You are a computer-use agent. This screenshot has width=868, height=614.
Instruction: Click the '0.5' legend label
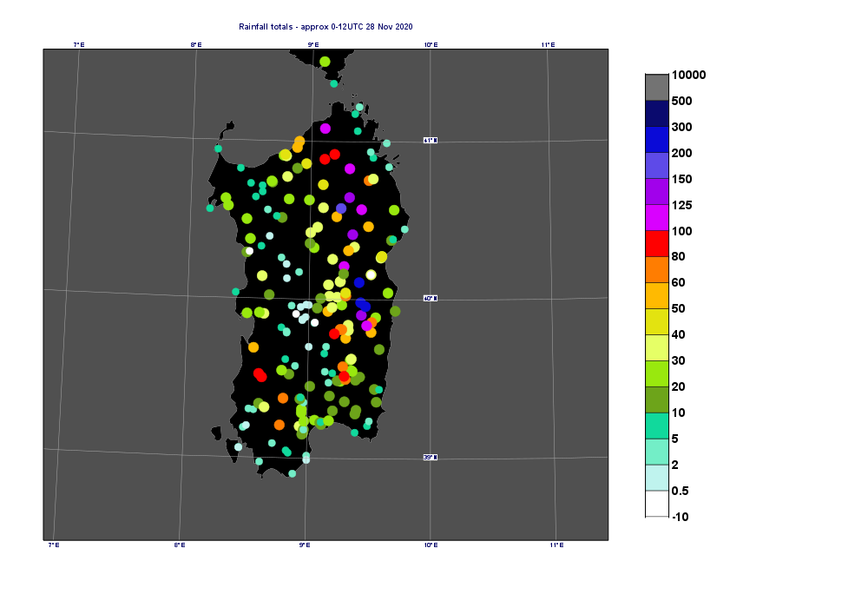680,491
